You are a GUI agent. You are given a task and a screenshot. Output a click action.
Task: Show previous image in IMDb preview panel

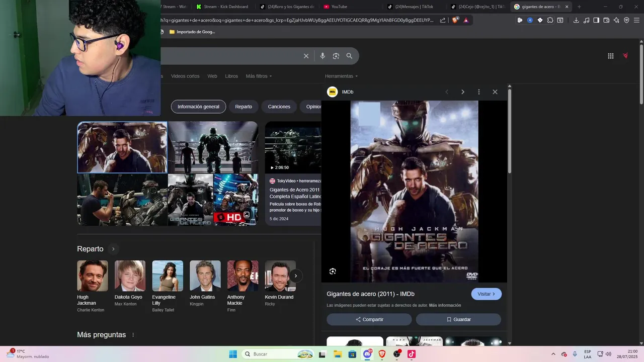coord(447,92)
